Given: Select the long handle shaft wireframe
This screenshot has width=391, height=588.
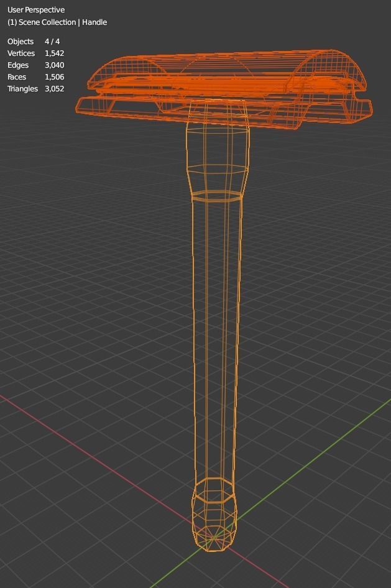Looking at the screenshot, I should (x=216, y=338).
